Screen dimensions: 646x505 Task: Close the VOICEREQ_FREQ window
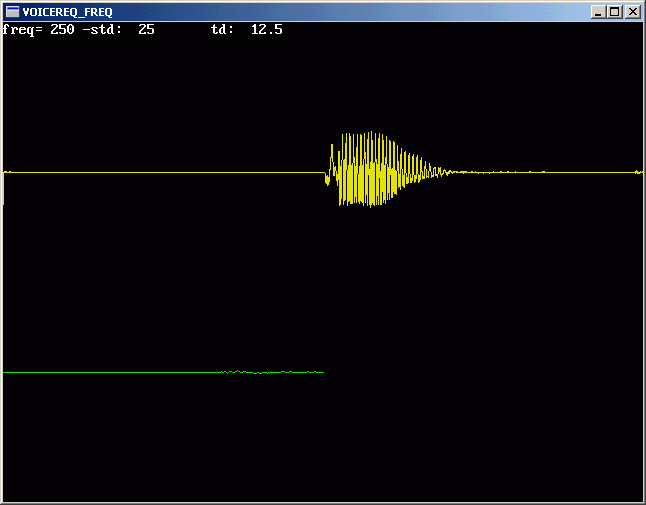click(632, 12)
